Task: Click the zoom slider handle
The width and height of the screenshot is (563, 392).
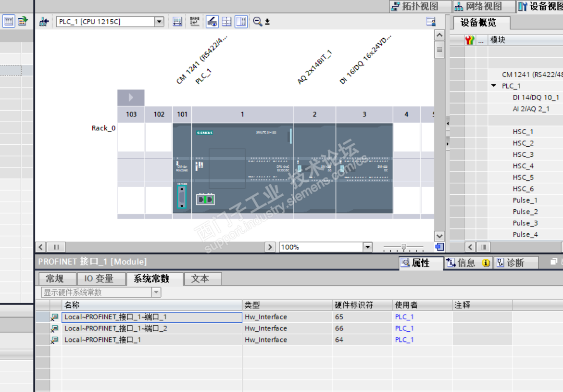Action: 403,247
